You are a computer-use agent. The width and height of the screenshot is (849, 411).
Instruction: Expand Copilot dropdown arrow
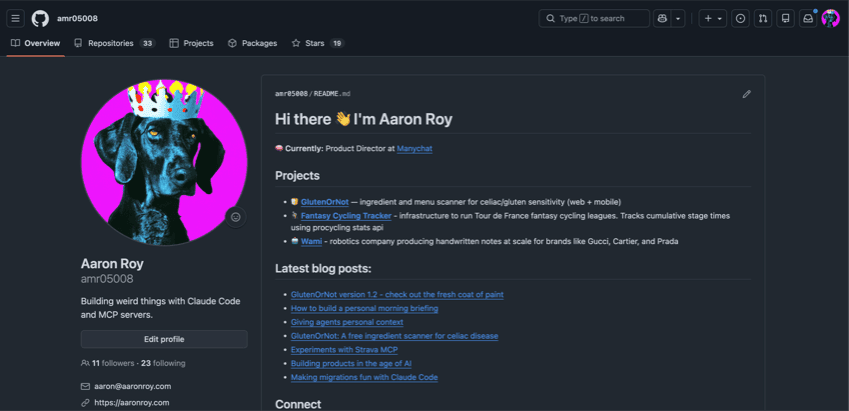(678, 18)
